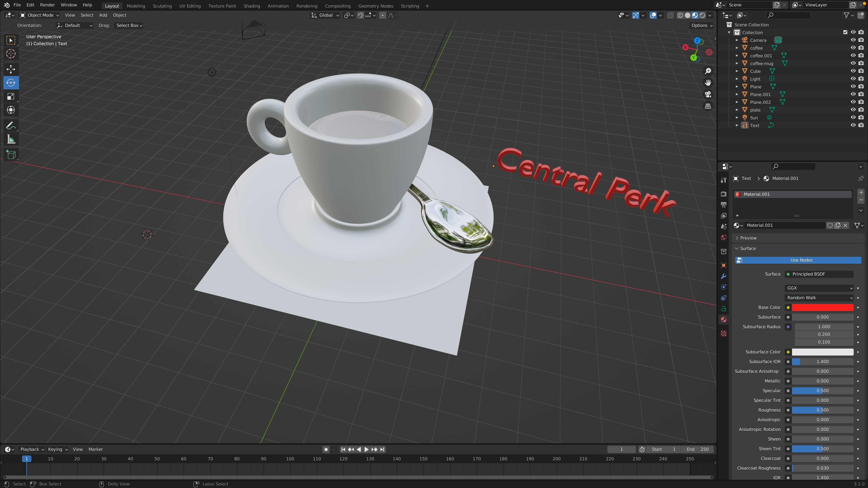Hide the coffee-mug object in viewport

[853, 63]
